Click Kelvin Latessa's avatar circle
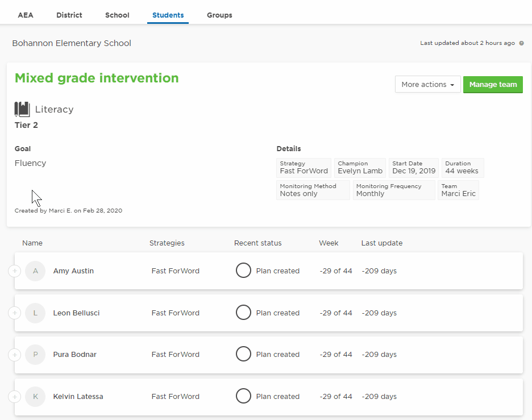The width and height of the screenshot is (532, 420). click(x=35, y=397)
